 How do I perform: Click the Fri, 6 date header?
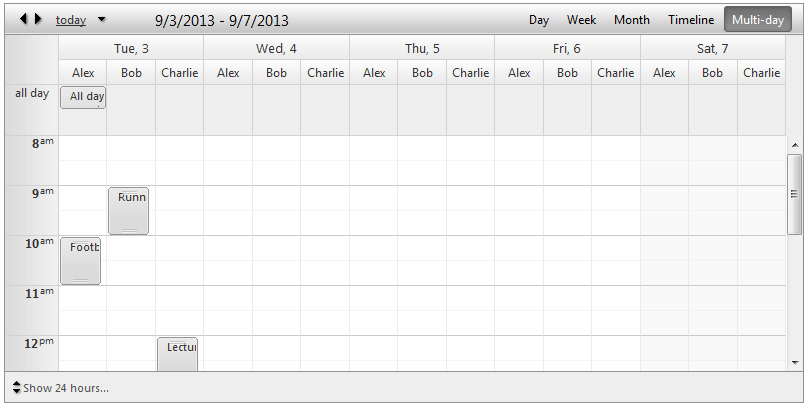[x=567, y=48]
